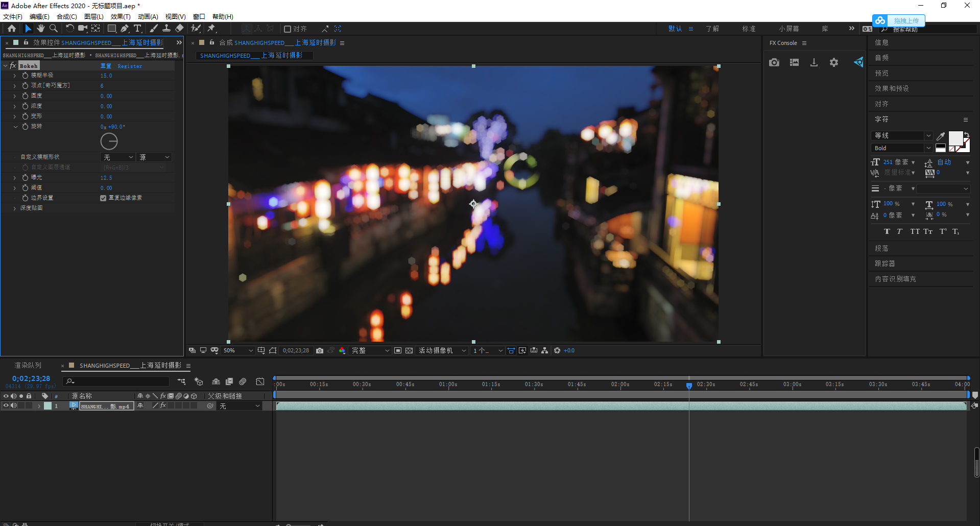The width and height of the screenshot is (980, 526).
Task: Click show channel RGB color icon
Action: tap(342, 350)
